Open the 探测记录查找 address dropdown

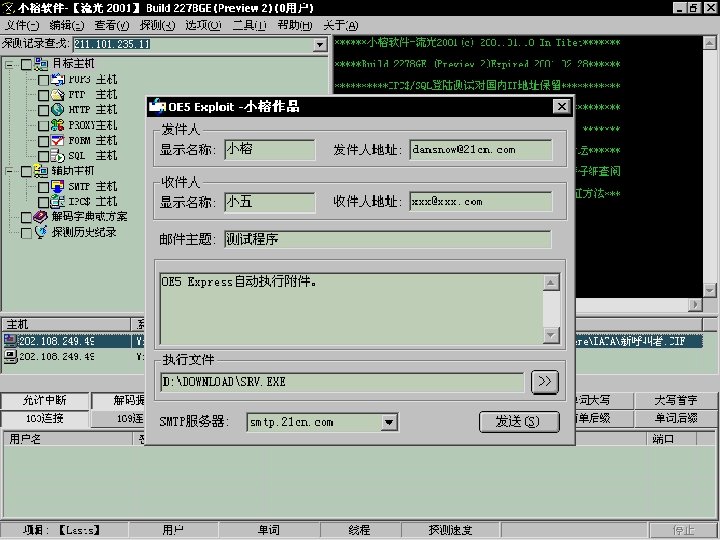(320, 45)
